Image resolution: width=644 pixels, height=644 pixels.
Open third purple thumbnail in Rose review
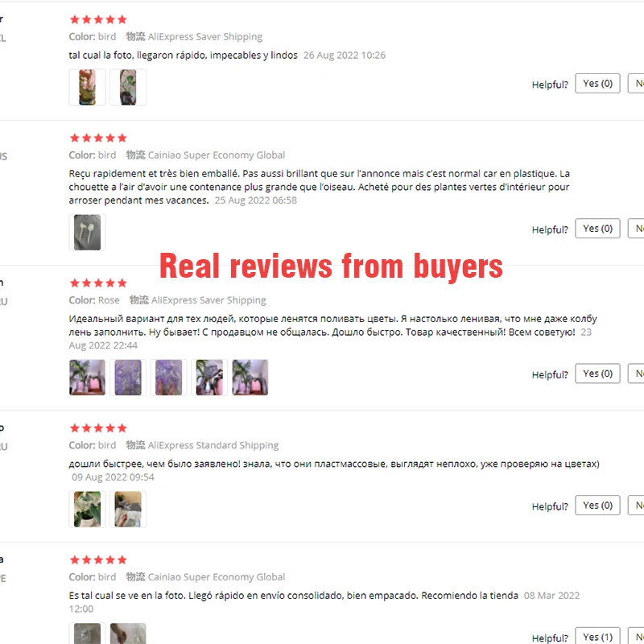168,378
